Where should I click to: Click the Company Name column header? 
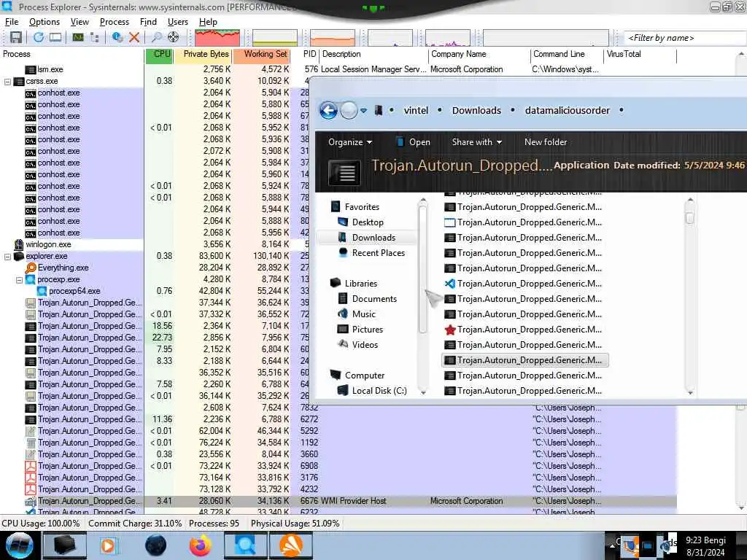tap(479, 54)
